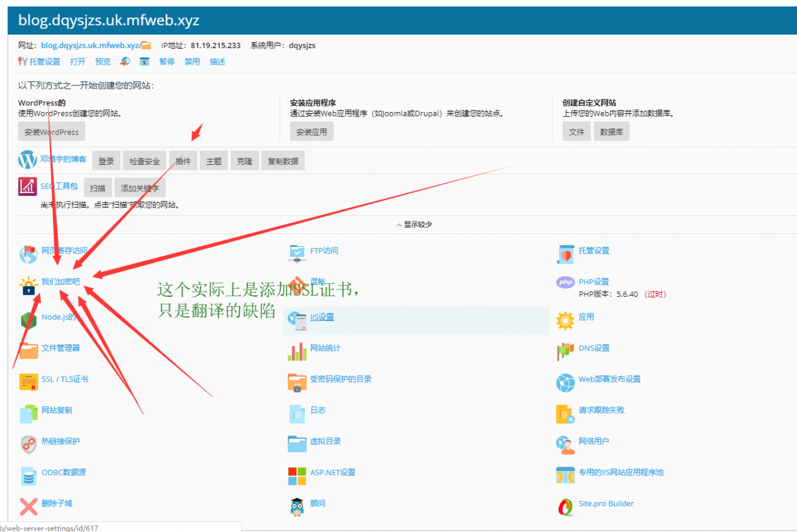Screen dimensions: 797x532
Task: Open the IIS设置 link
Action: tap(322, 317)
